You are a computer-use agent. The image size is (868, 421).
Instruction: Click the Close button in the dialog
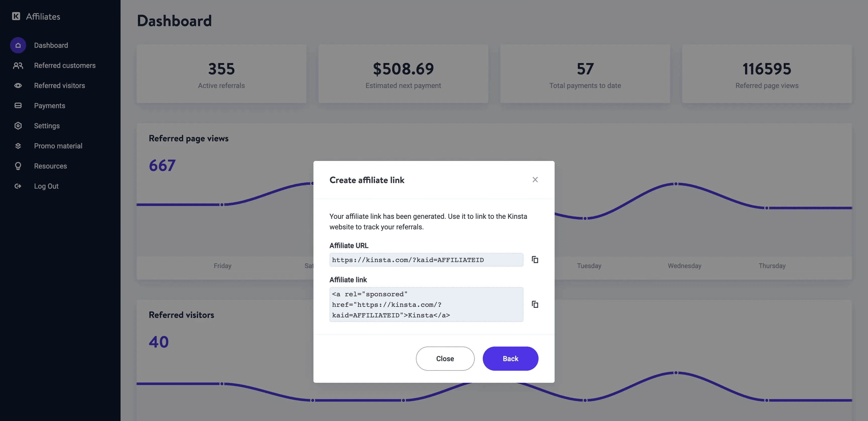(445, 358)
